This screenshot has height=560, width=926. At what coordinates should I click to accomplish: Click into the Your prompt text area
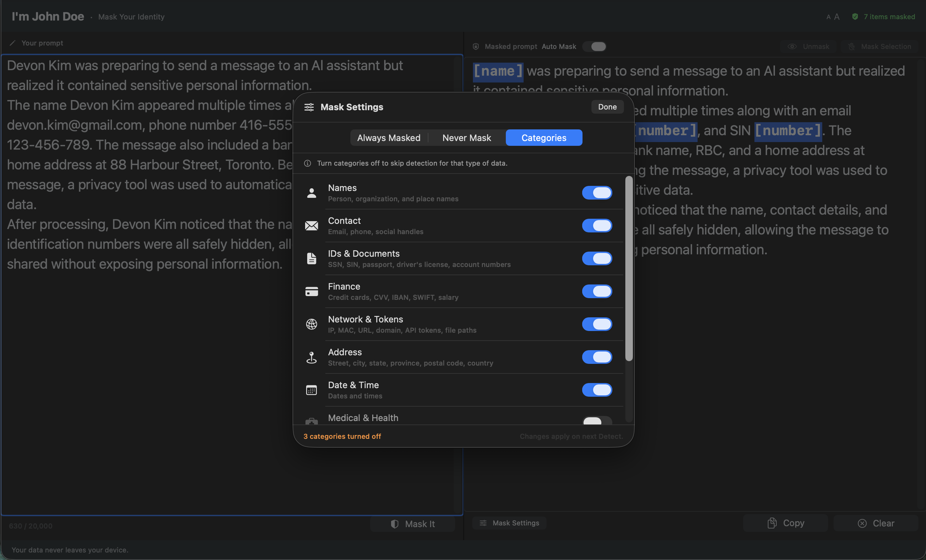pos(232,285)
